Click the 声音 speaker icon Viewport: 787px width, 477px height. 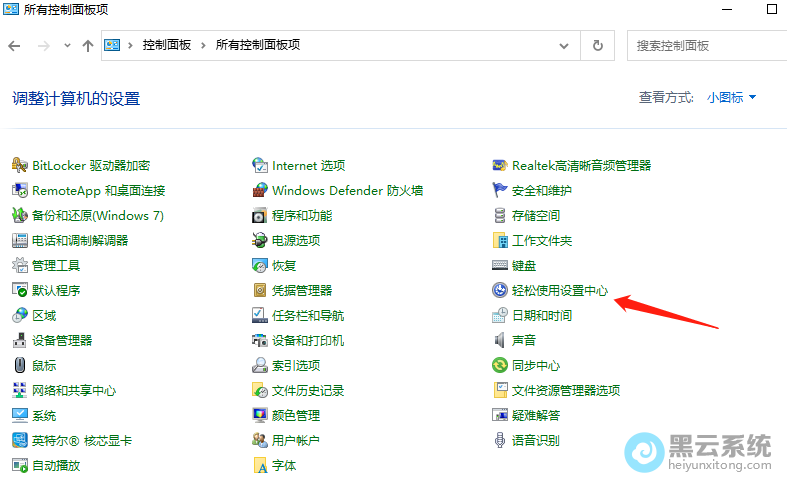pyautogui.click(x=499, y=340)
